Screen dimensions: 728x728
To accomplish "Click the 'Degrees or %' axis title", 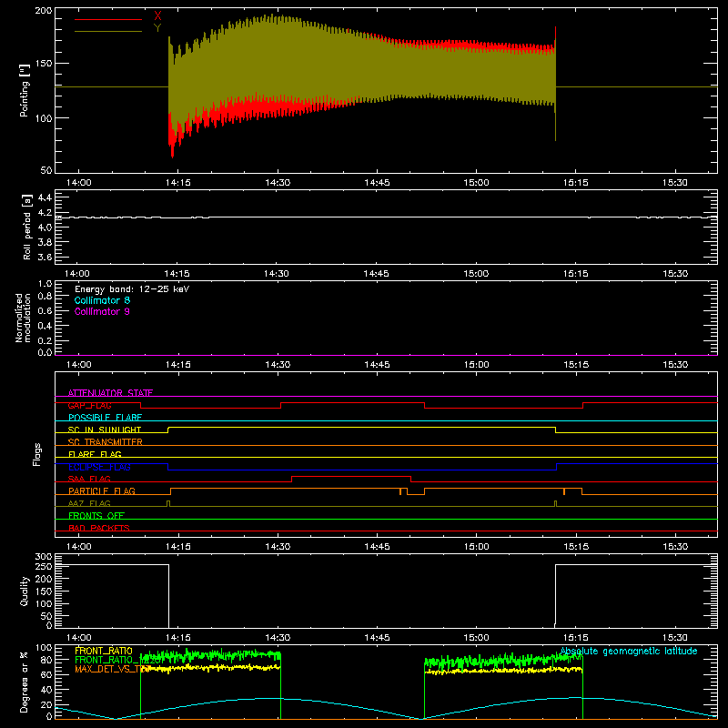I will point(25,682).
